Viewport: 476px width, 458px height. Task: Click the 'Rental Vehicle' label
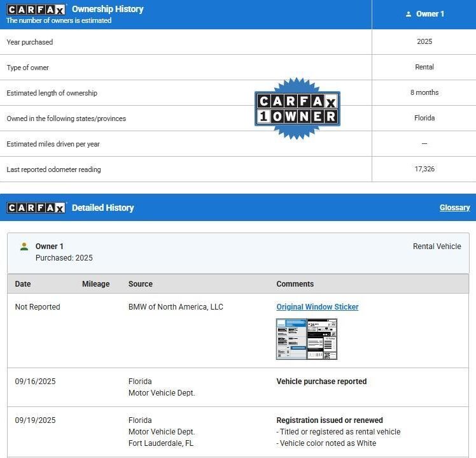437,247
